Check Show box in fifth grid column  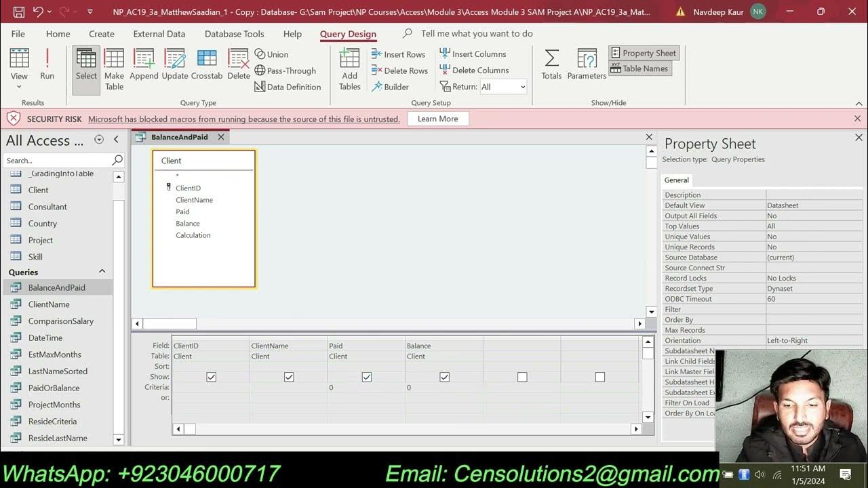coord(522,377)
